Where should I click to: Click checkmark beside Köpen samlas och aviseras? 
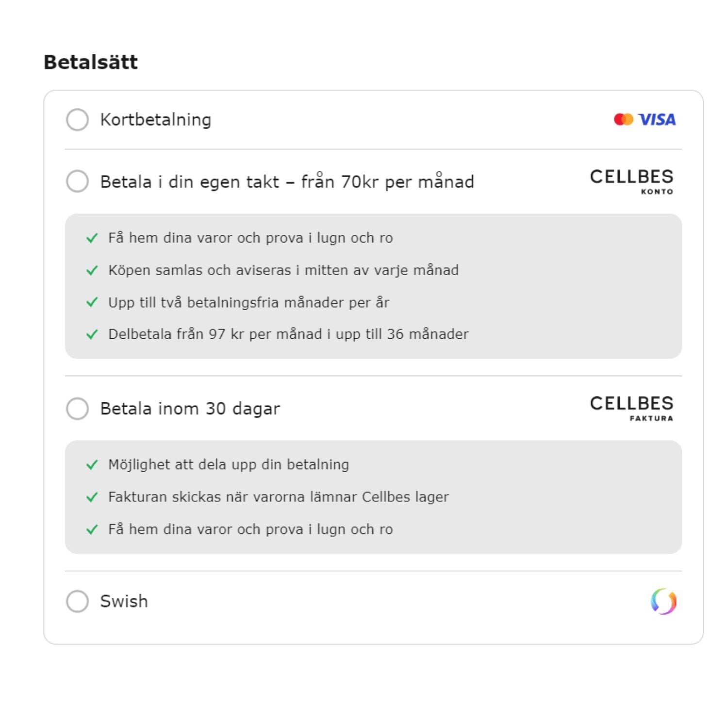(x=92, y=270)
